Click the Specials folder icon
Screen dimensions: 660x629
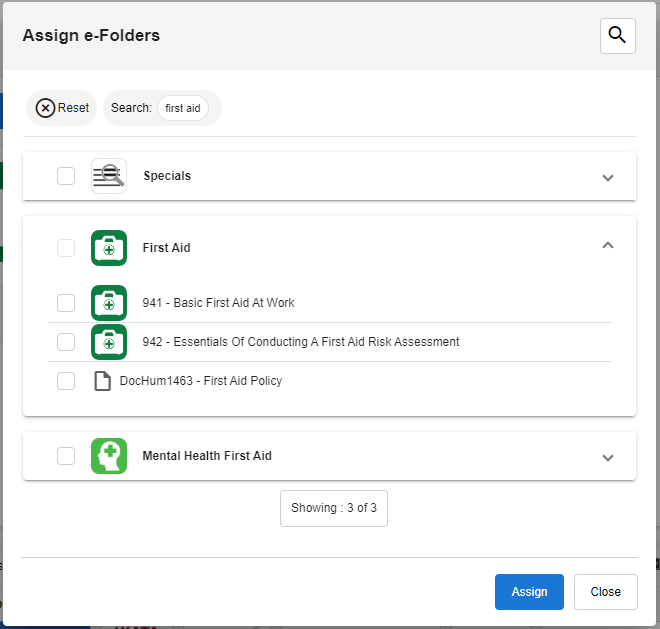109,176
